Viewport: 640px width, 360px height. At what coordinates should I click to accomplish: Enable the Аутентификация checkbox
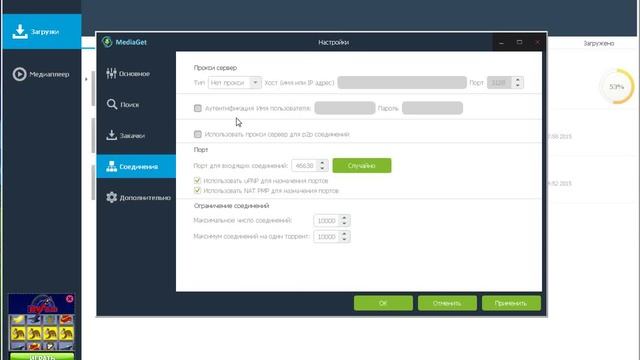(x=198, y=108)
